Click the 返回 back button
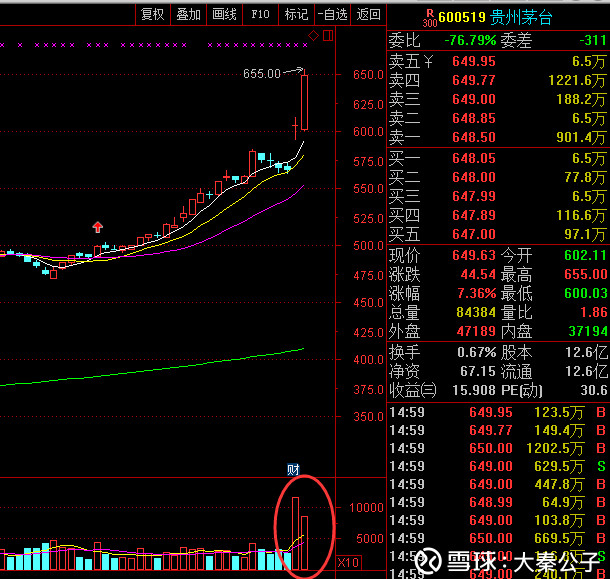Viewport: 610px width, 579px height. click(x=368, y=15)
